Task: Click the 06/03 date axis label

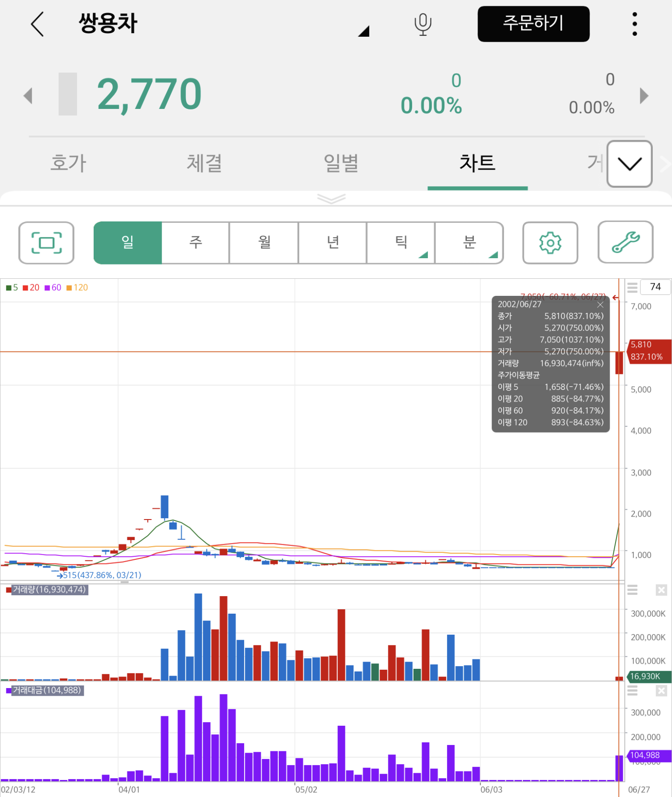Action: 491,789
